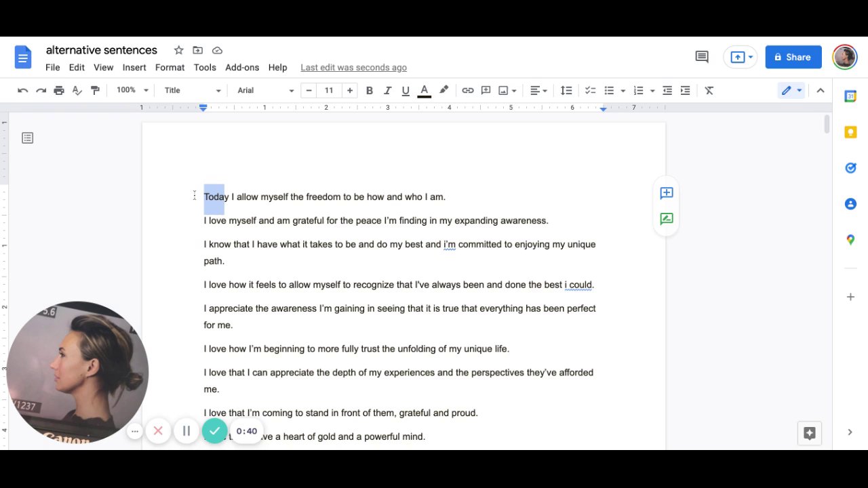868x488 pixels.
Task: Click the Present to meeting button
Action: (x=739, y=57)
